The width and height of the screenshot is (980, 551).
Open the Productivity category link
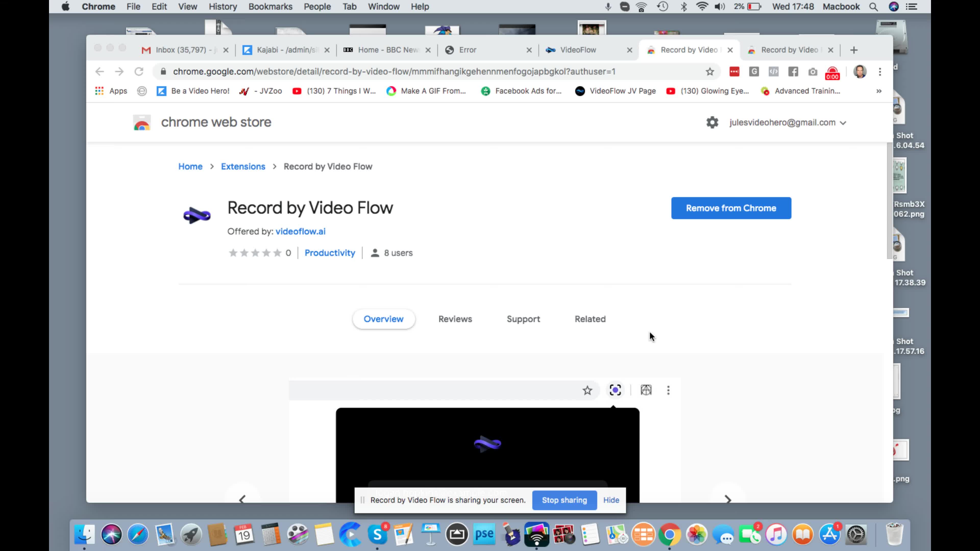tap(330, 253)
